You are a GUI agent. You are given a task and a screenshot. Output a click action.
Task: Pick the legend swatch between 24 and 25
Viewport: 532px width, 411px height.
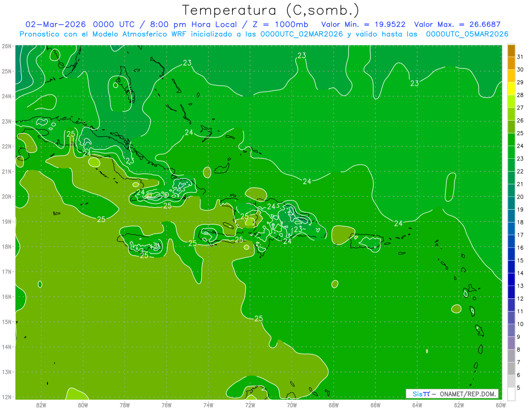click(x=512, y=140)
